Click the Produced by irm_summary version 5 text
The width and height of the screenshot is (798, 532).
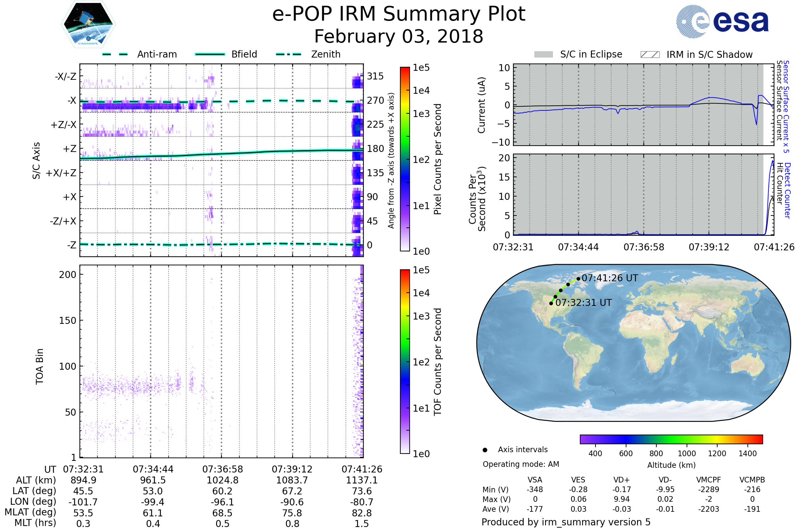(x=566, y=522)
